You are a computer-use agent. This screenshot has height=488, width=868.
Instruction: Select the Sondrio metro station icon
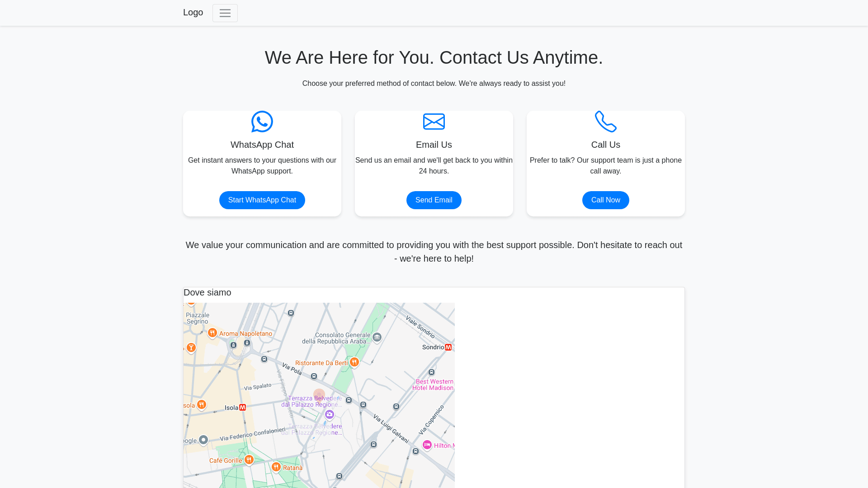tap(448, 347)
